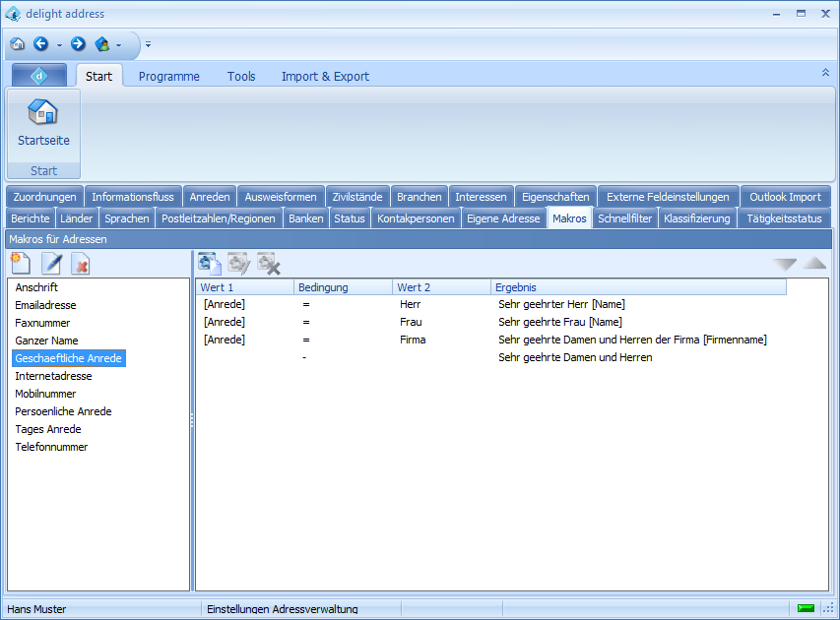Image resolution: width=840 pixels, height=620 pixels.
Task: Open the Import & Export ribbon tab
Action: tap(325, 77)
